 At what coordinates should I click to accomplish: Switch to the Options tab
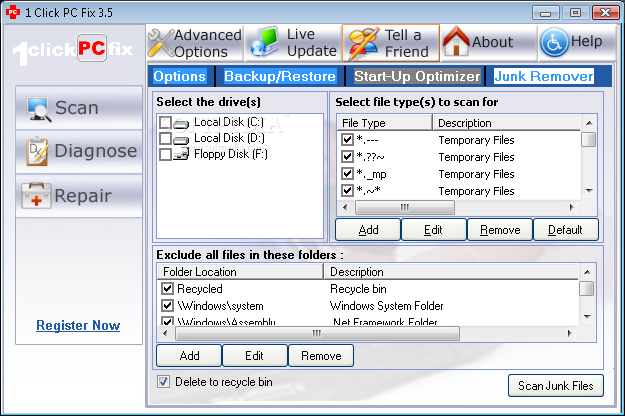[x=180, y=77]
